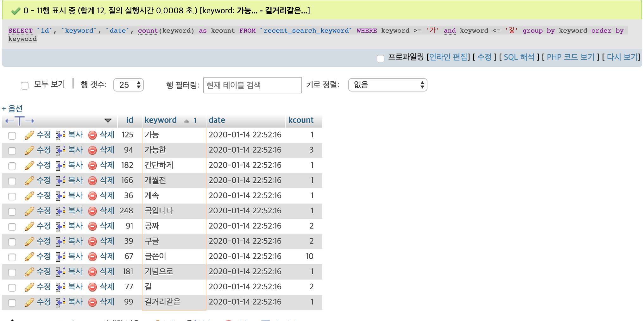Click the full texts toggle arrows icon

20,121
